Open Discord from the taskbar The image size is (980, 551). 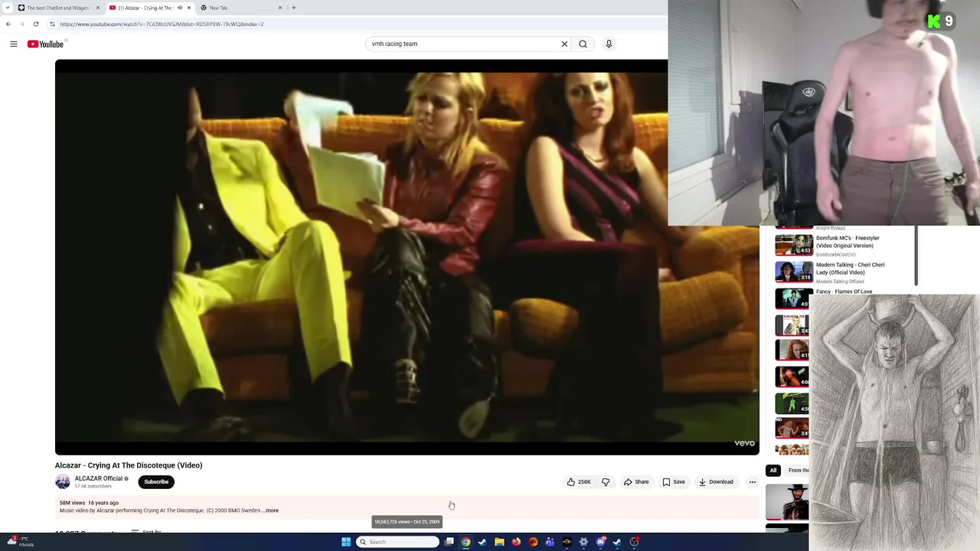[x=600, y=542]
